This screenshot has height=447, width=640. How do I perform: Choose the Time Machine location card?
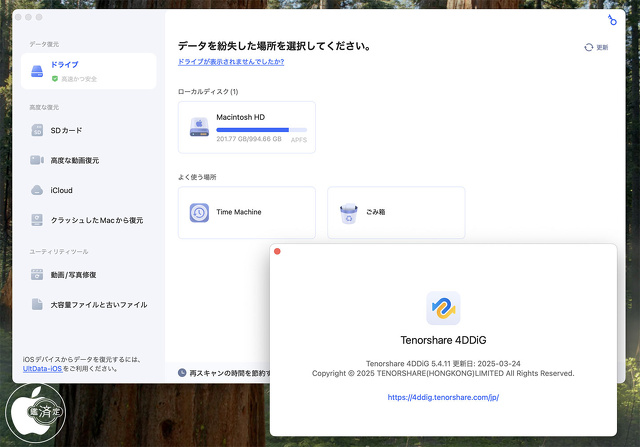click(x=247, y=213)
